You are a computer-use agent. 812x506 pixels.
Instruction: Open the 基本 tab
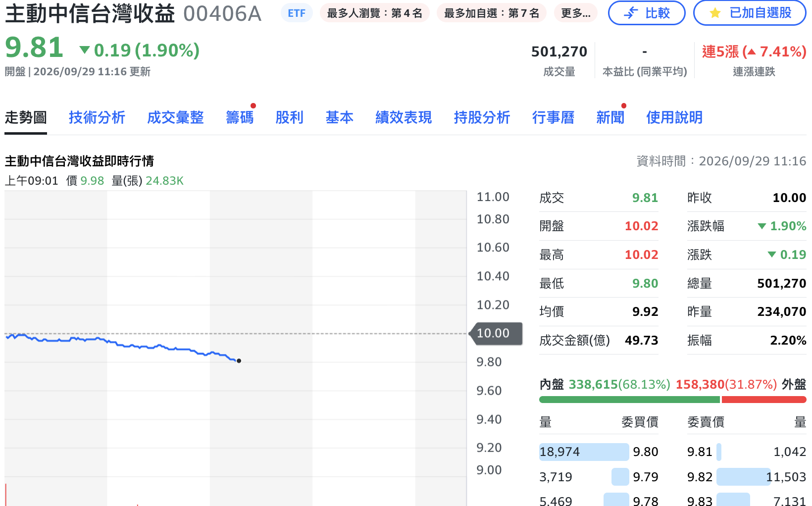point(340,118)
